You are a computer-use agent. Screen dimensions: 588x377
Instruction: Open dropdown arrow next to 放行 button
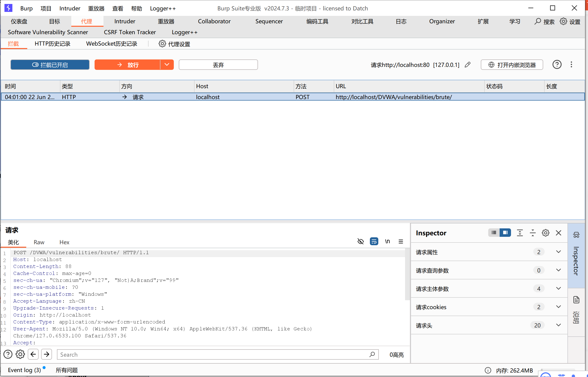tap(167, 65)
